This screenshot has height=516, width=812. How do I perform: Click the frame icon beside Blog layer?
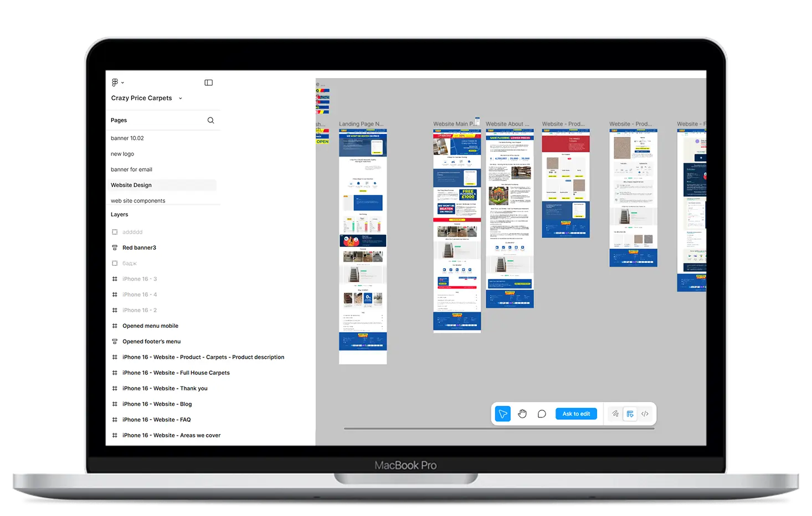click(115, 404)
